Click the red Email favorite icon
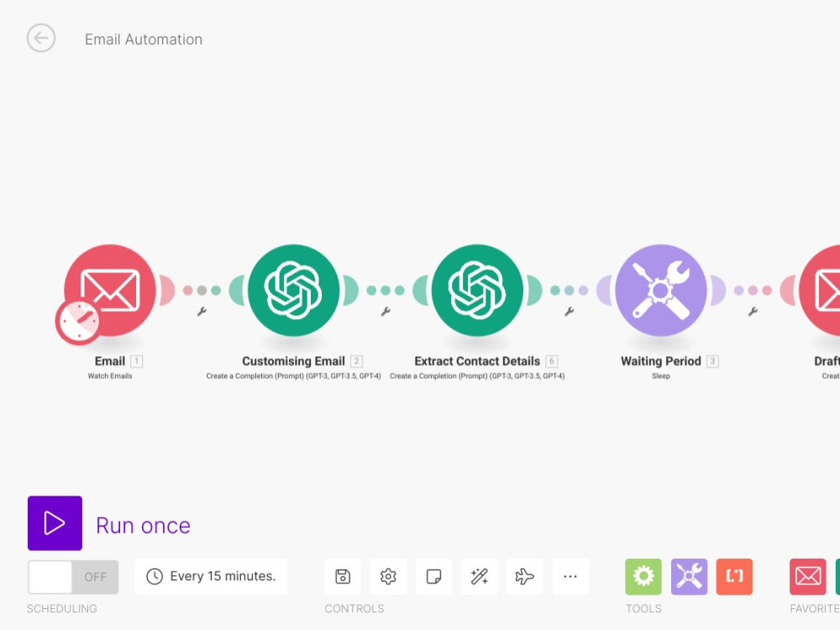Screen dimensions: 840x630 pyautogui.click(x=808, y=576)
